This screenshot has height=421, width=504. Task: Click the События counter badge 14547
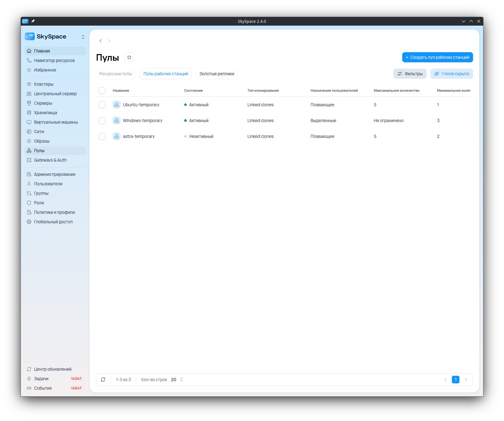pyautogui.click(x=76, y=388)
